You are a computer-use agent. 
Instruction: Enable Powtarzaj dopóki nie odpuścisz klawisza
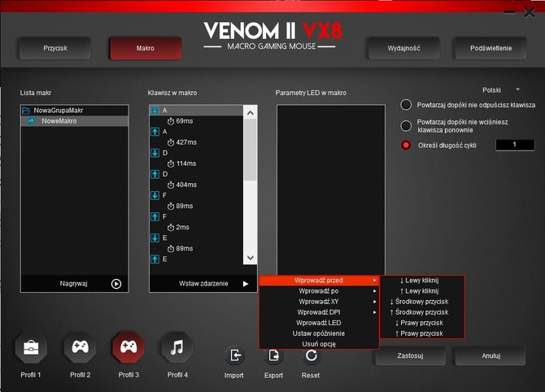pyautogui.click(x=406, y=105)
